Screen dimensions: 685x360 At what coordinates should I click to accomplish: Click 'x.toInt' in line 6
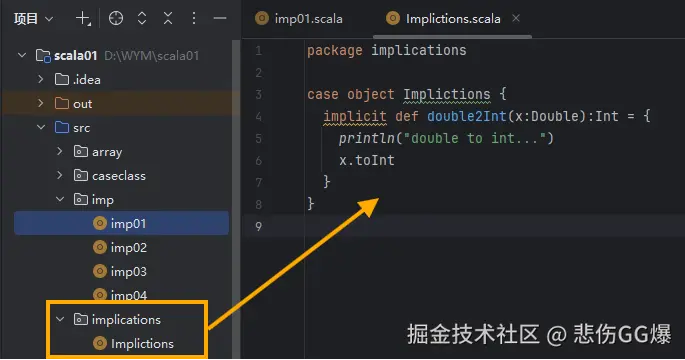click(x=367, y=160)
